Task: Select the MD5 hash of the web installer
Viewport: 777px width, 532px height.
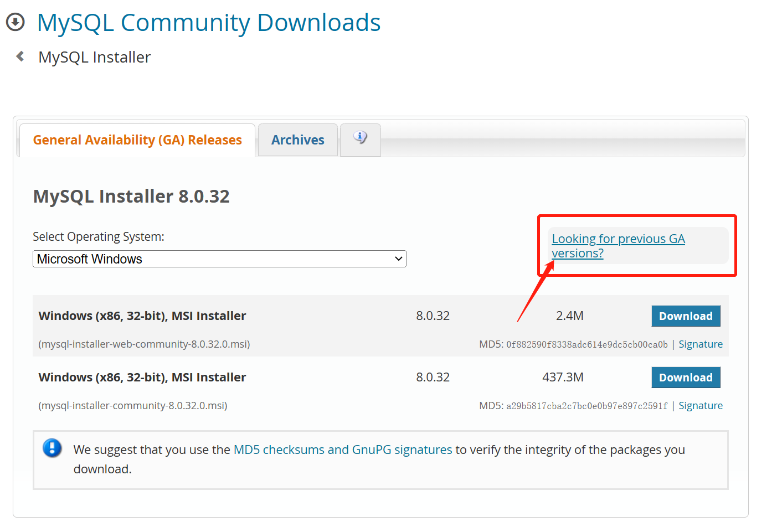Action: (x=586, y=343)
